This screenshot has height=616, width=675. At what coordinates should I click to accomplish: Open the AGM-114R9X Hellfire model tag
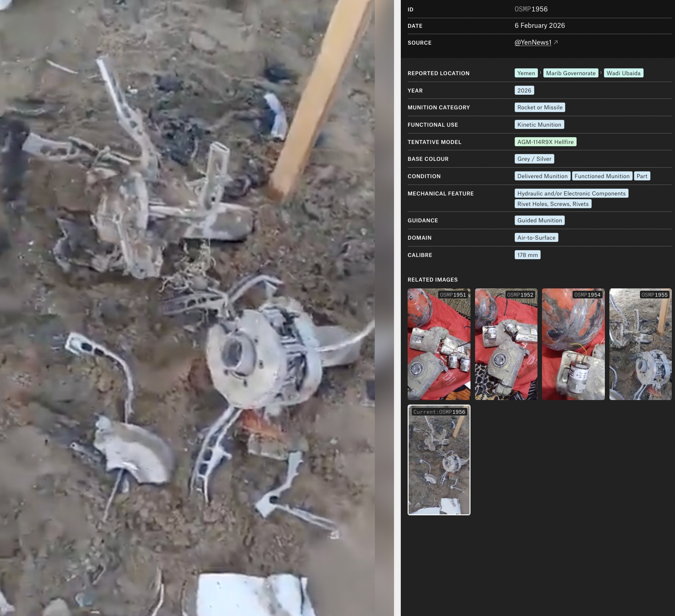tap(545, 142)
